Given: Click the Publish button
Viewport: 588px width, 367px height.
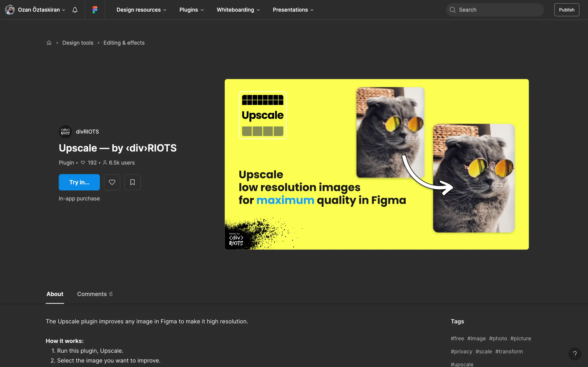Looking at the screenshot, I should pos(567,10).
